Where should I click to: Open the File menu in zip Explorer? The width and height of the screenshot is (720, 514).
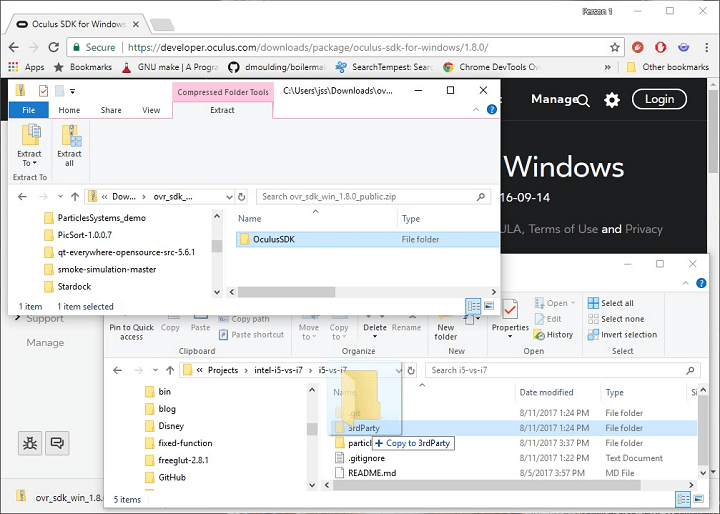click(28, 110)
